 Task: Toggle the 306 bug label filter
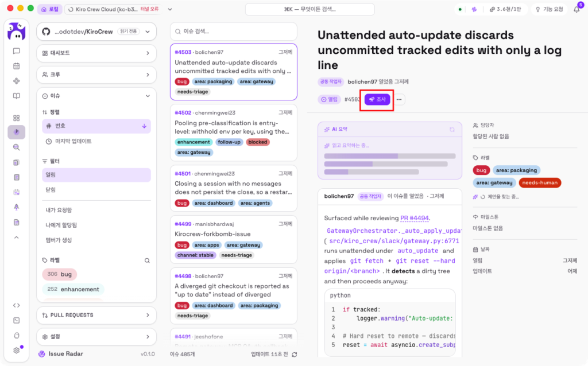60,274
